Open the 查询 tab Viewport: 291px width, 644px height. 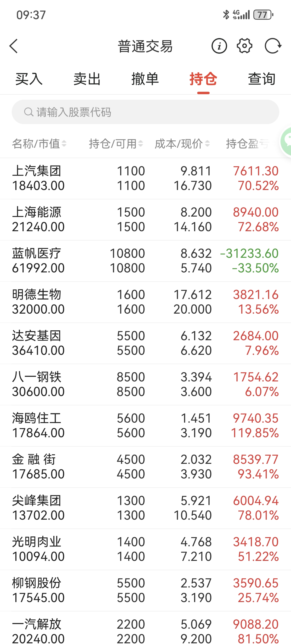pyautogui.click(x=261, y=79)
